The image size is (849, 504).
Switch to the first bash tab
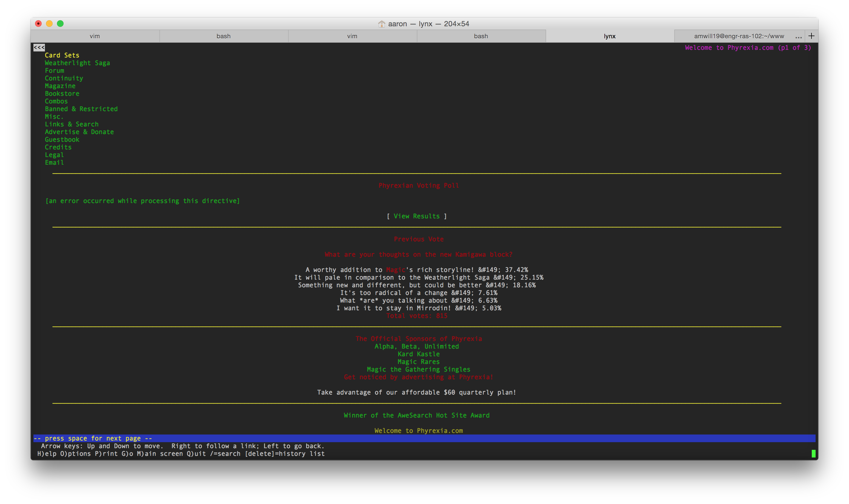pyautogui.click(x=224, y=36)
